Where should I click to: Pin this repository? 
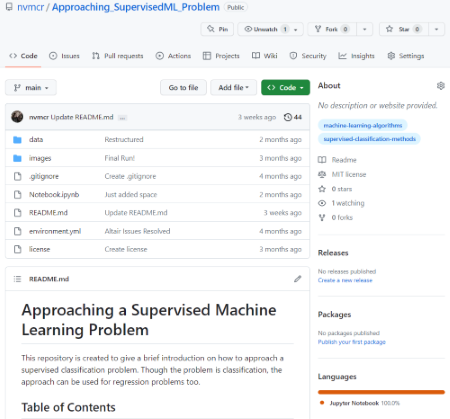[x=217, y=29]
